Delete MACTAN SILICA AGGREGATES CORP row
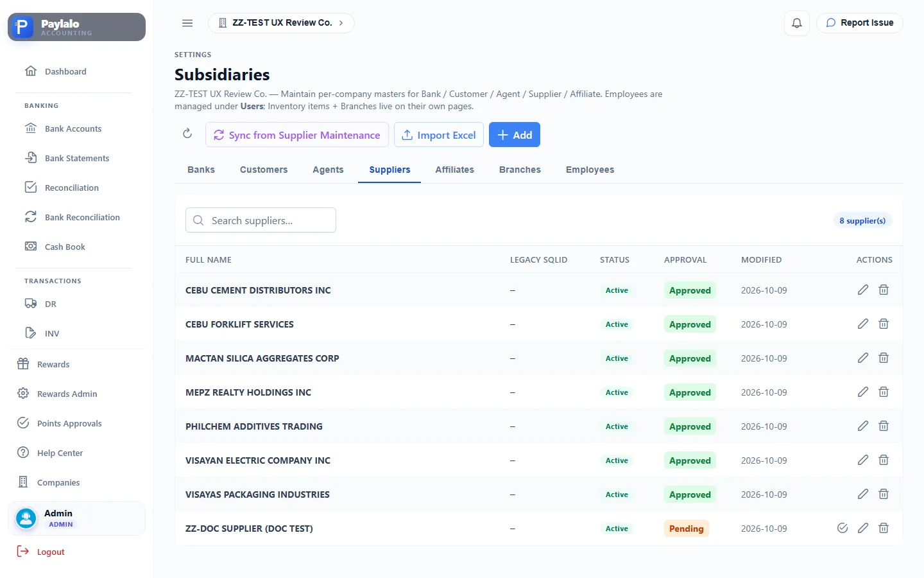This screenshot has height=578, width=924. coord(884,358)
